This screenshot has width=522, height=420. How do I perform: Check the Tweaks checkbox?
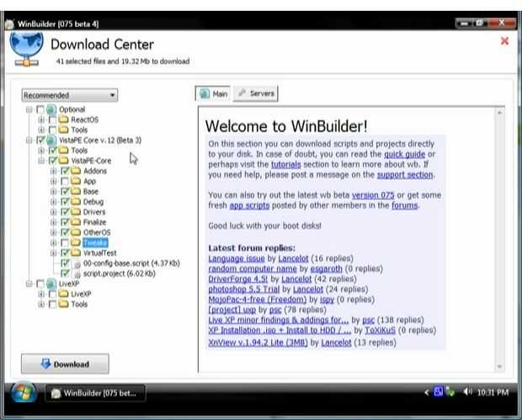pyautogui.click(x=65, y=242)
